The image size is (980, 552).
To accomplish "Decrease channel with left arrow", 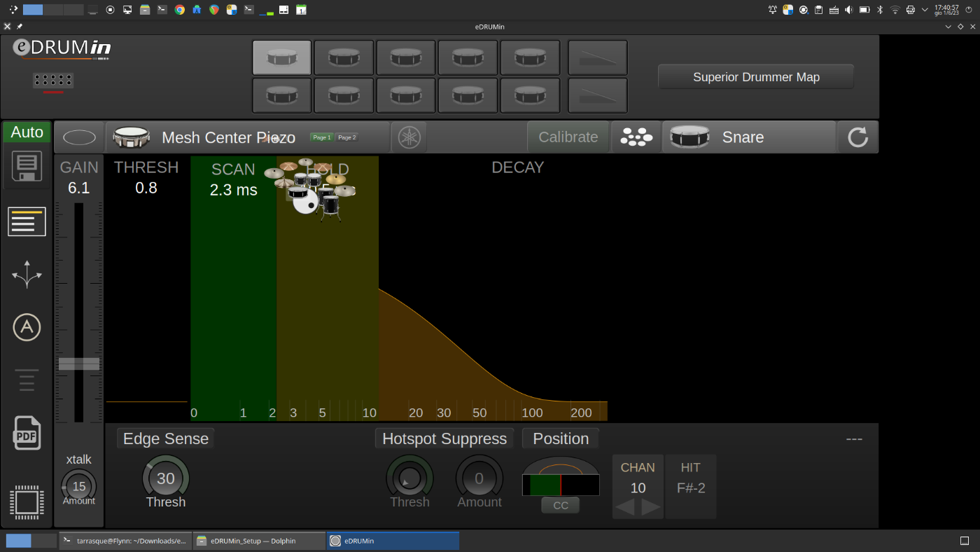I will [624, 507].
